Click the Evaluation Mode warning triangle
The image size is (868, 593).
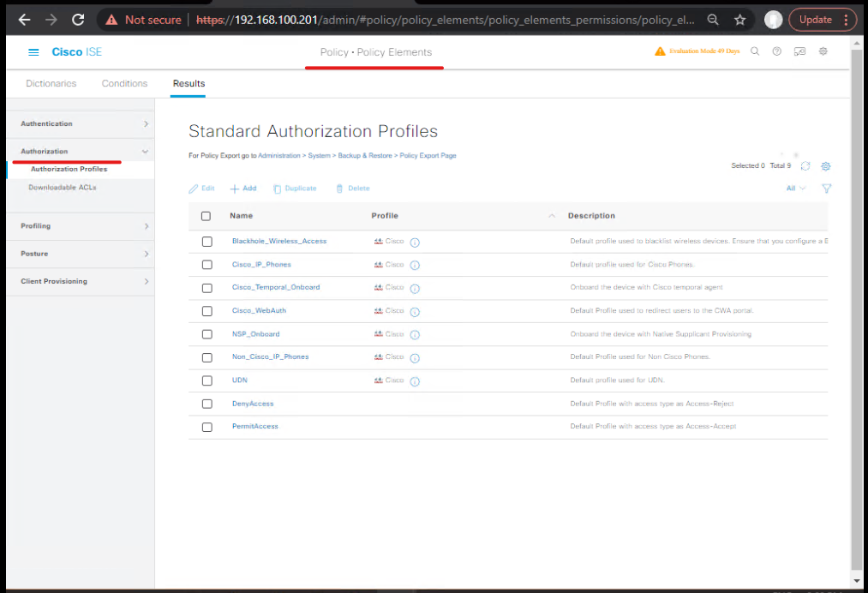(660, 51)
